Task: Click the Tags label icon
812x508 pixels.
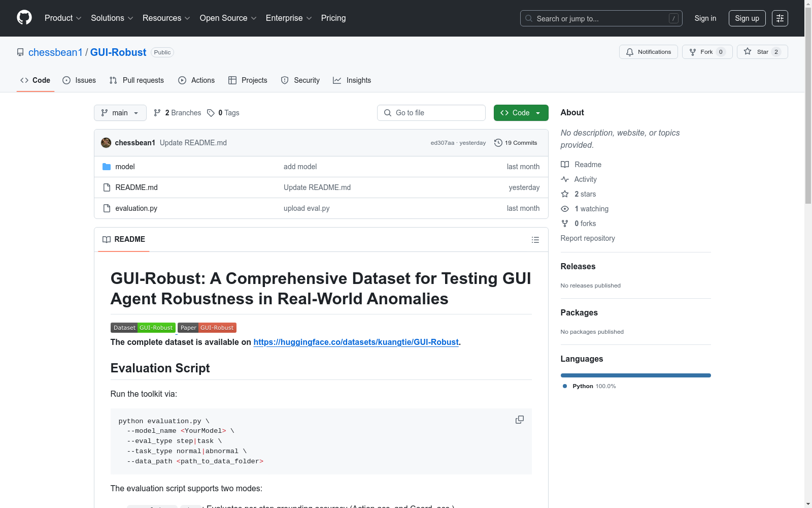Action: (211, 113)
